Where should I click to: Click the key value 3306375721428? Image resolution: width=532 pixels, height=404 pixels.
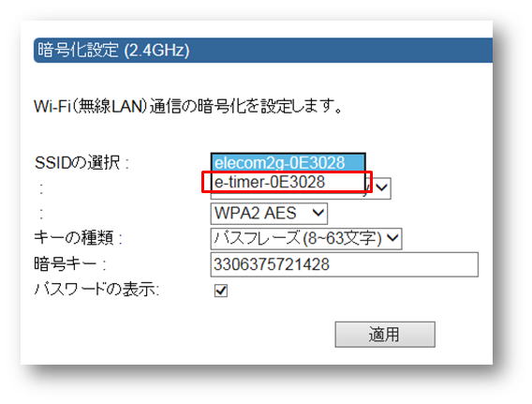tap(272, 264)
